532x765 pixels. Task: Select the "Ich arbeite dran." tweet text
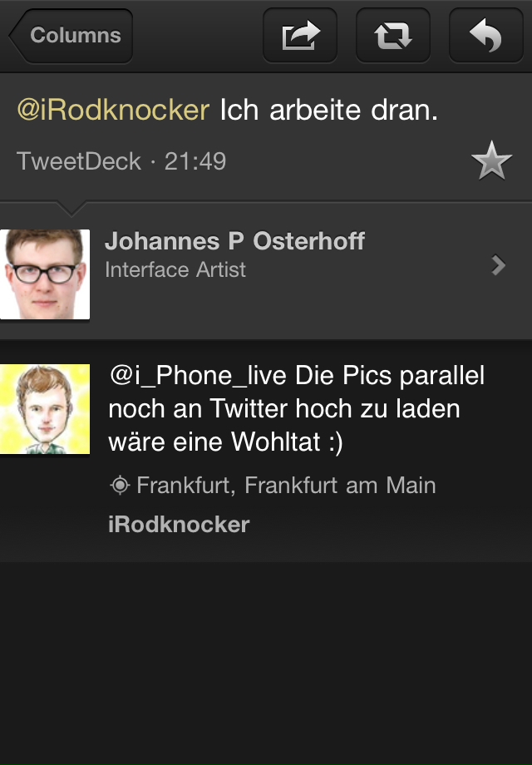328,110
